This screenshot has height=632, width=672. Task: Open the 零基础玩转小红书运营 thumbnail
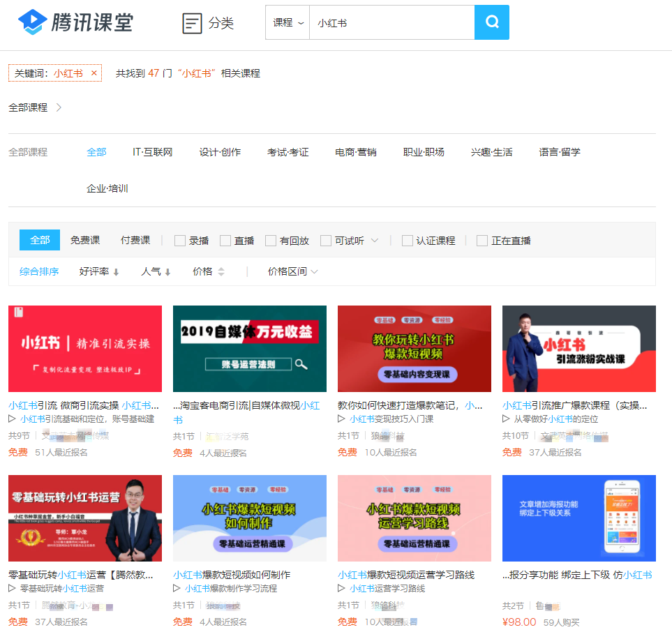coord(85,518)
